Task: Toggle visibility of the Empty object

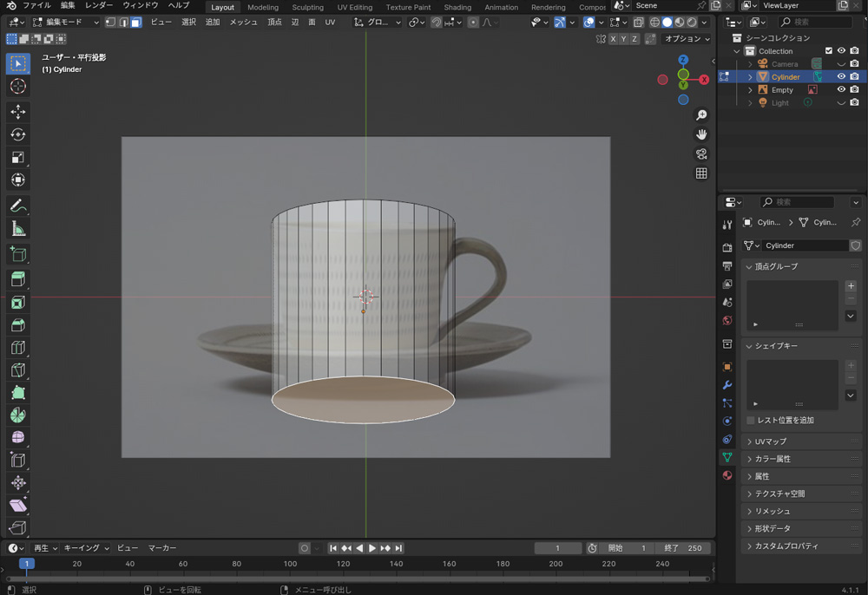Action: pyautogui.click(x=840, y=90)
